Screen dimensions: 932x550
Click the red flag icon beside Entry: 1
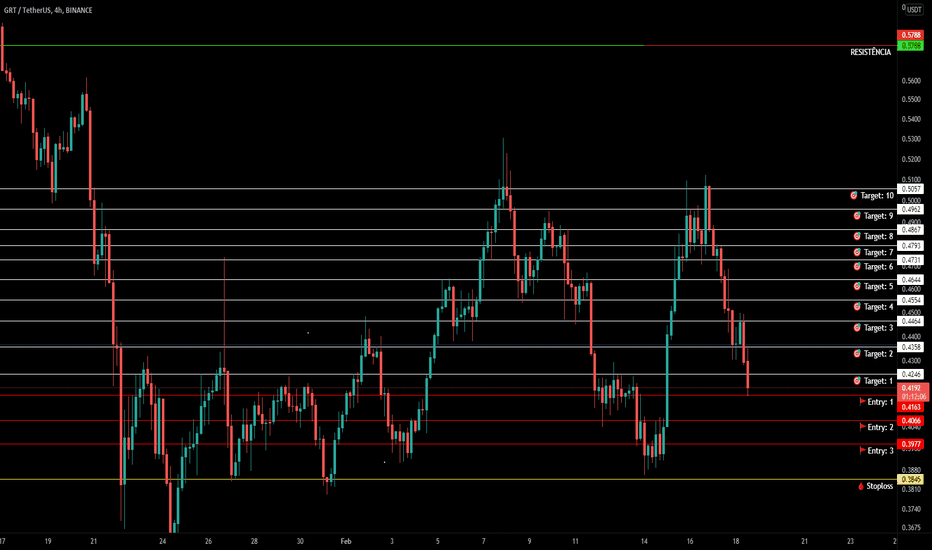coord(862,401)
